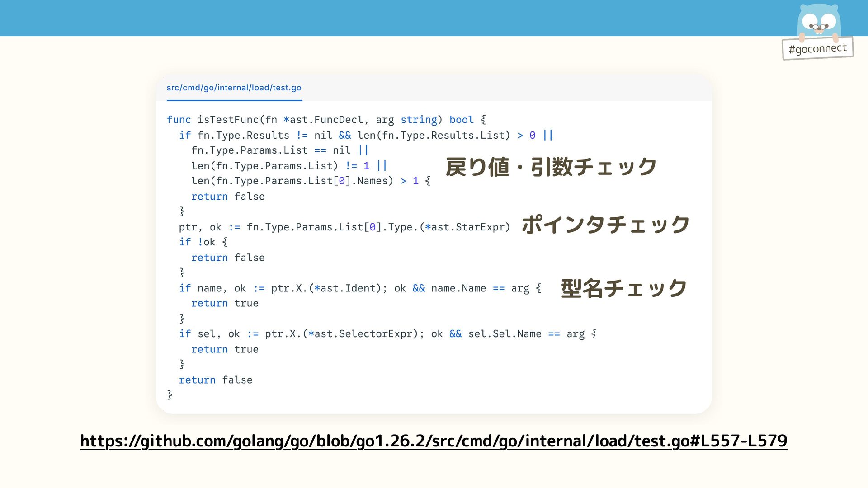The height and width of the screenshot is (488, 868).
Task: Open the src/cmd/go/internal/load/test.go tab
Action: (x=234, y=88)
